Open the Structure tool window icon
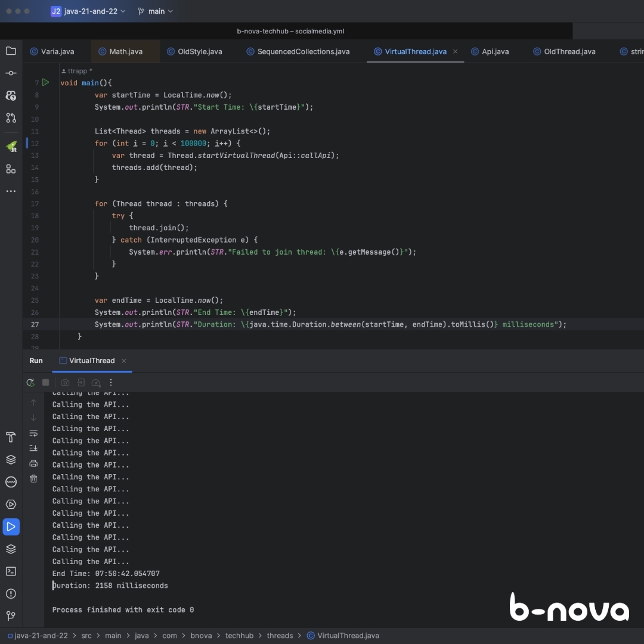 11,169
